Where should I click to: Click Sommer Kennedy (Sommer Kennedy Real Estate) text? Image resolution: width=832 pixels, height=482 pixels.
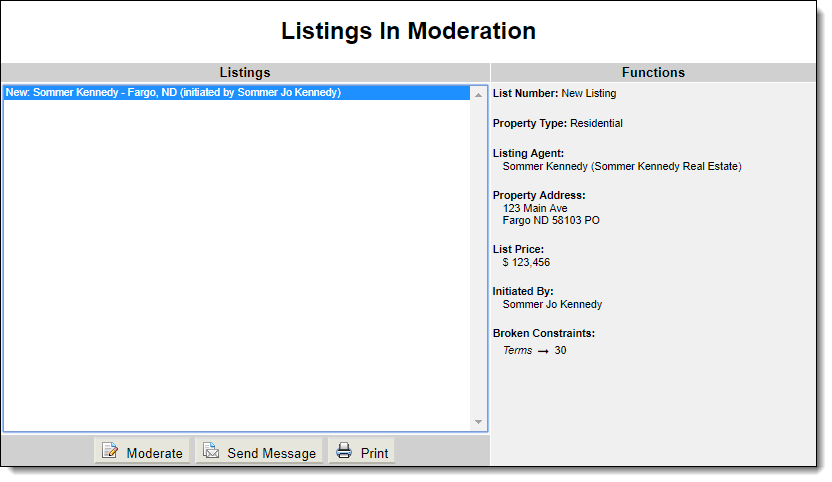622,166
